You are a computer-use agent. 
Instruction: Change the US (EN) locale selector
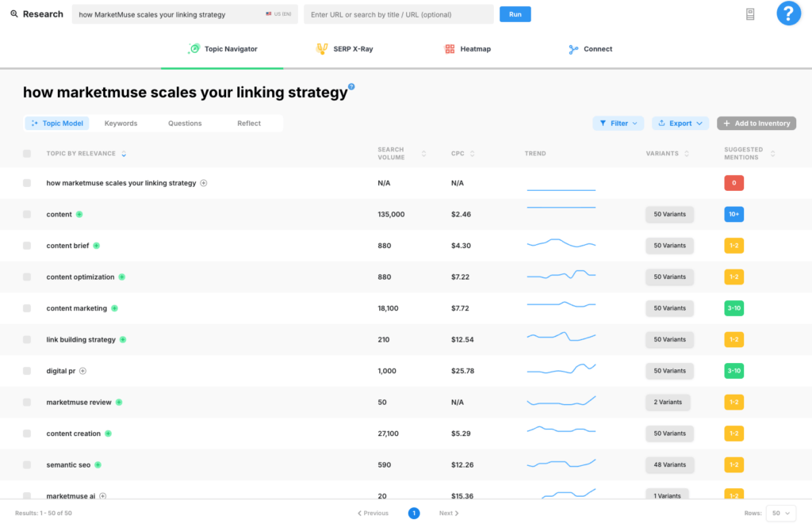click(x=278, y=14)
